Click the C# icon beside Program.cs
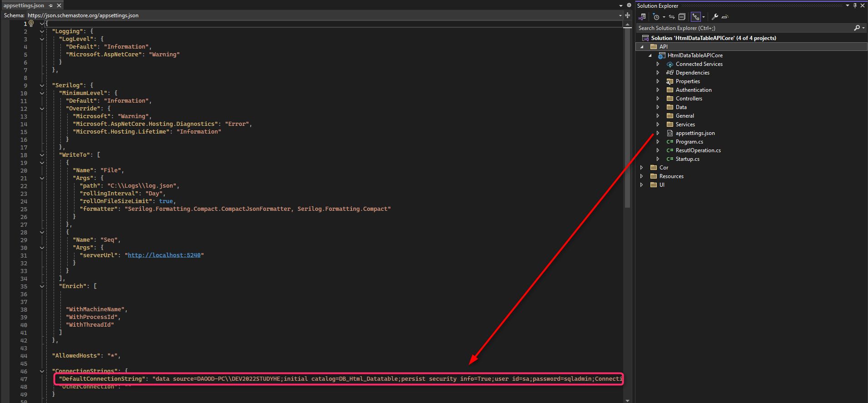The width and height of the screenshot is (868, 403). pyautogui.click(x=670, y=142)
